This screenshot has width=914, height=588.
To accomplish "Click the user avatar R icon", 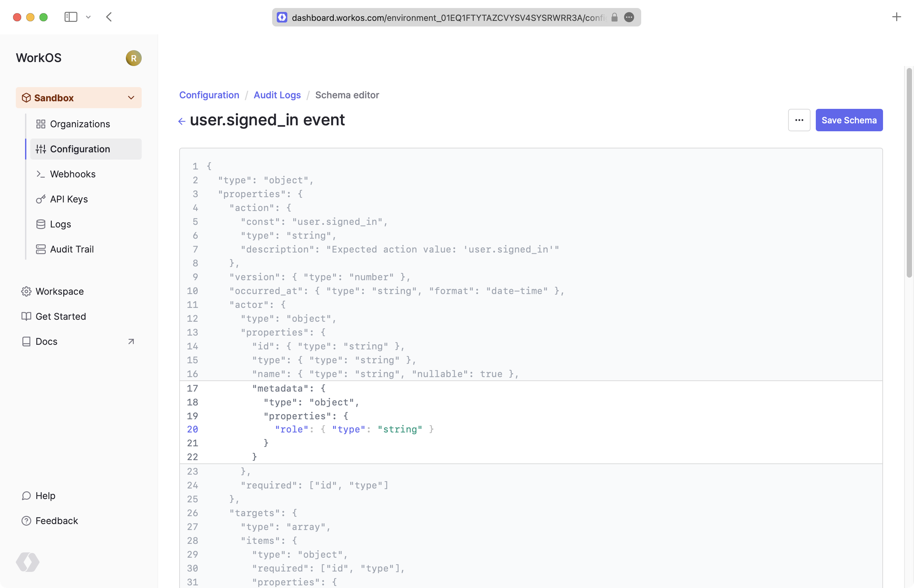I will click(134, 58).
